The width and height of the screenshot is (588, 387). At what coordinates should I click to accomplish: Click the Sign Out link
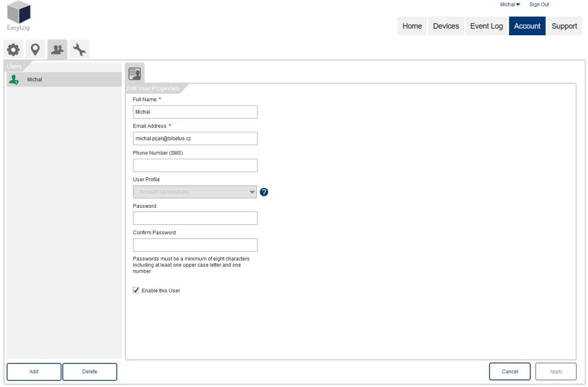[539, 5]
